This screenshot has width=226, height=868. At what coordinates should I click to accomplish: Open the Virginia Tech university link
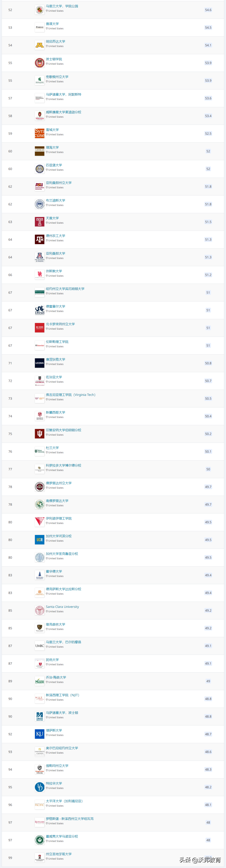tap(70, 395)
